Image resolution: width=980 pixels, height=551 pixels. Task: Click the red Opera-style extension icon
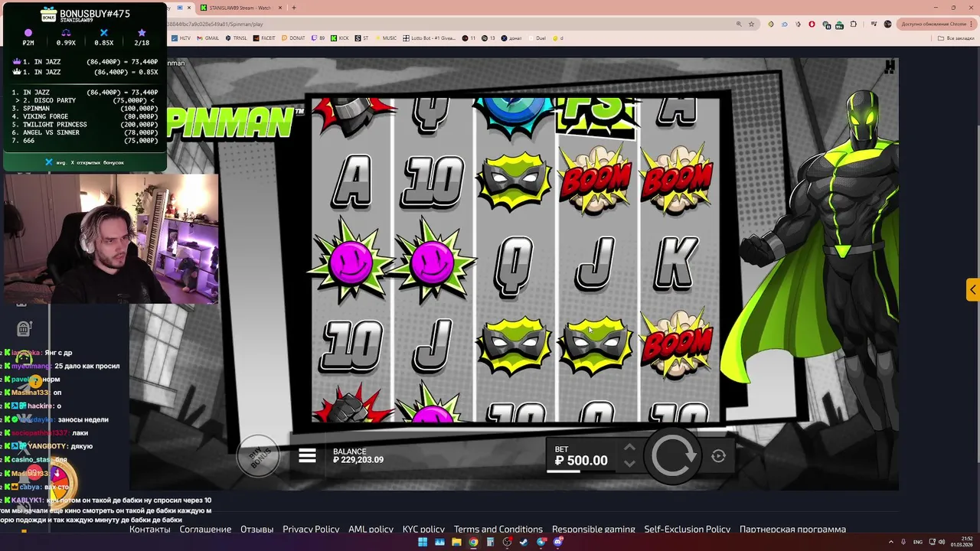tap(812, 24)
